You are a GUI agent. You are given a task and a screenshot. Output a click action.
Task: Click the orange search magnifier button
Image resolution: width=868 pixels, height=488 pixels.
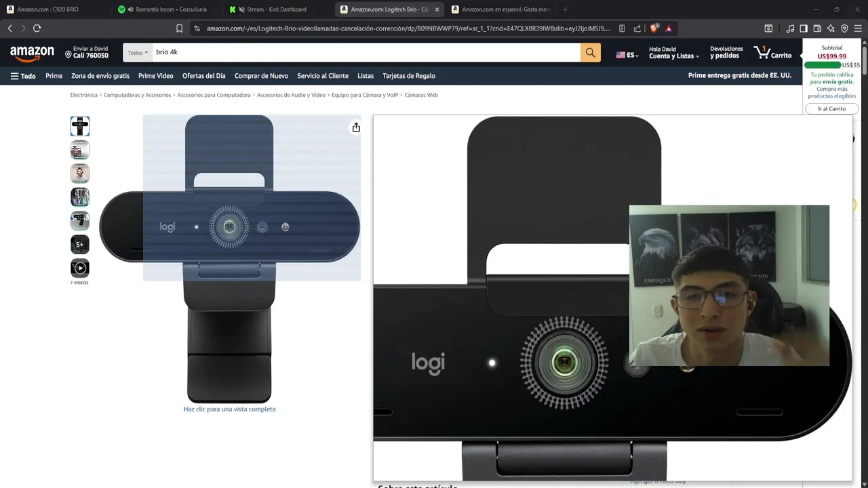click(x=591, y=53)
